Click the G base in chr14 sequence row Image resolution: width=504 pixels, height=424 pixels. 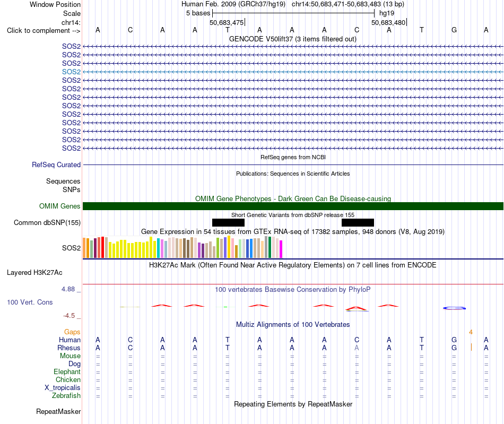coord(454,30)
